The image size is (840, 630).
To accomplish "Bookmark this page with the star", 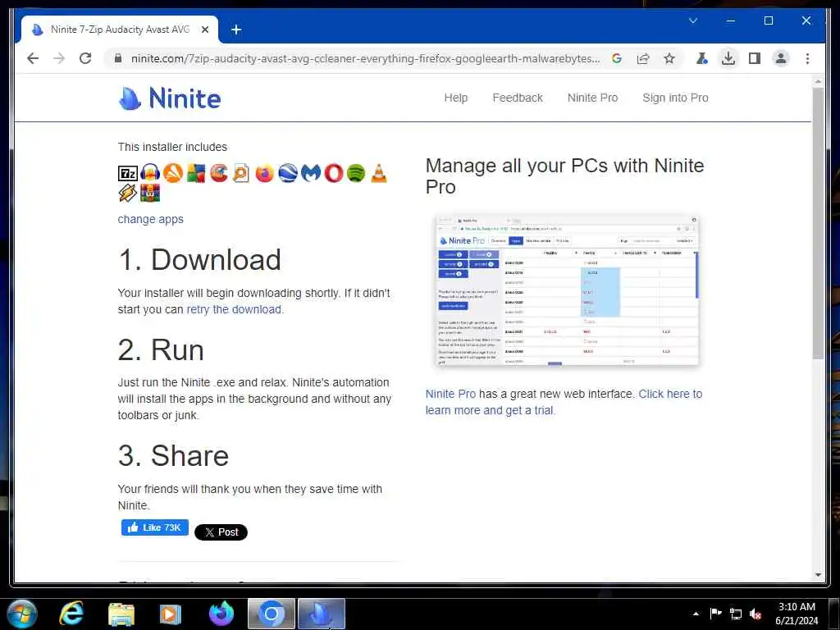I will [x=669, y=58].
